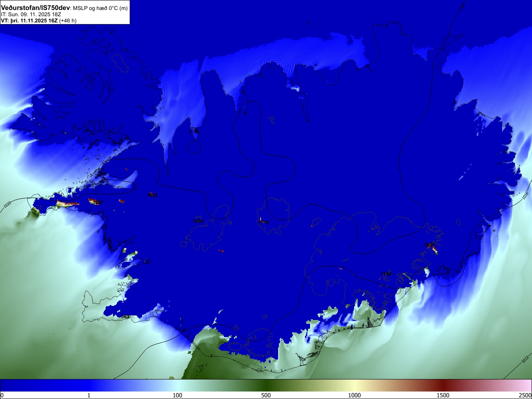Click the 363 height value on the map
The image size is (532, 399).
[125, 317]
